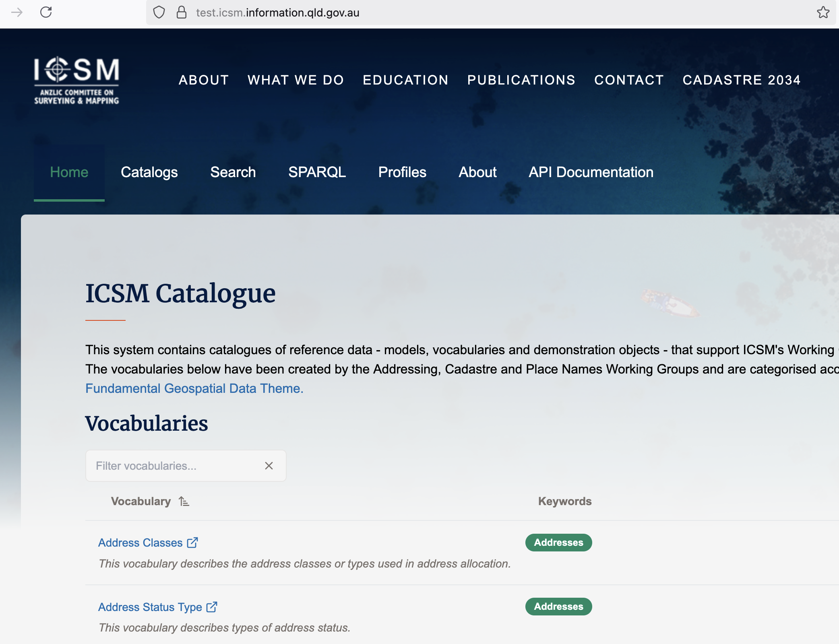Bookmark the page with the star icon

(x=823, y=12)
